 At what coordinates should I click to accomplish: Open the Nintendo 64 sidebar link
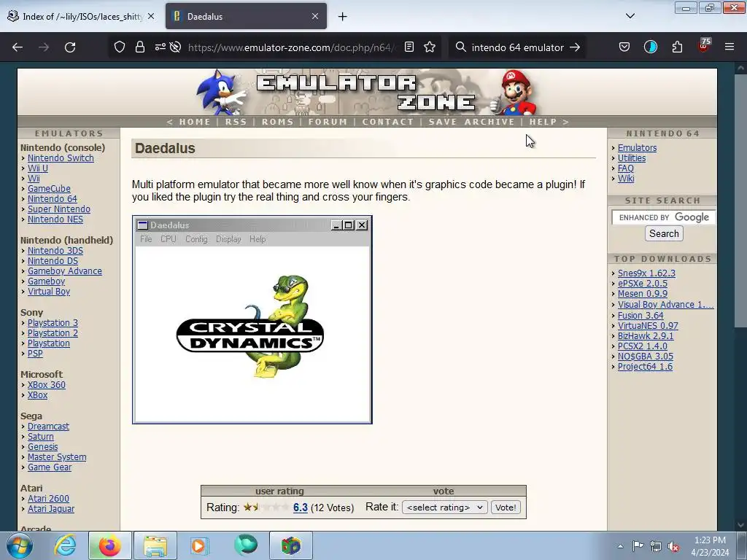[x=52, y=199]
